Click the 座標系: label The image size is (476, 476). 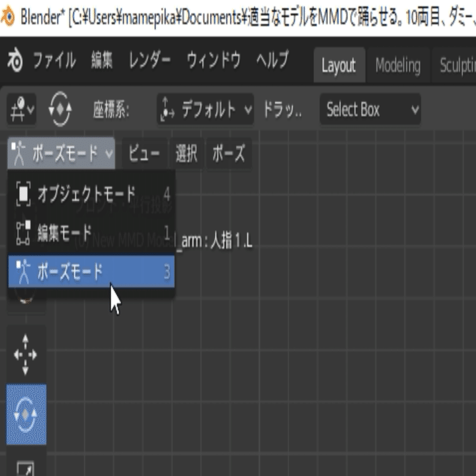point(111,109)
